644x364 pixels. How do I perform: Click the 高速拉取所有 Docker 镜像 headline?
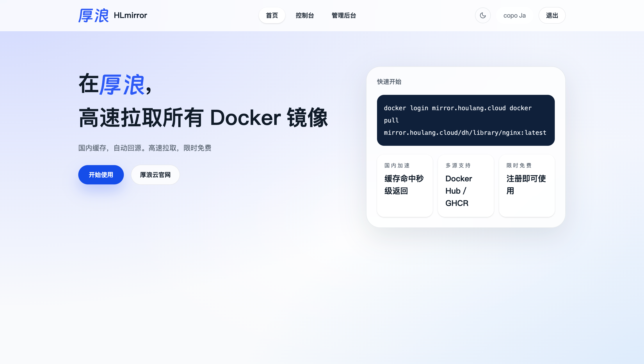coord(203,118)
